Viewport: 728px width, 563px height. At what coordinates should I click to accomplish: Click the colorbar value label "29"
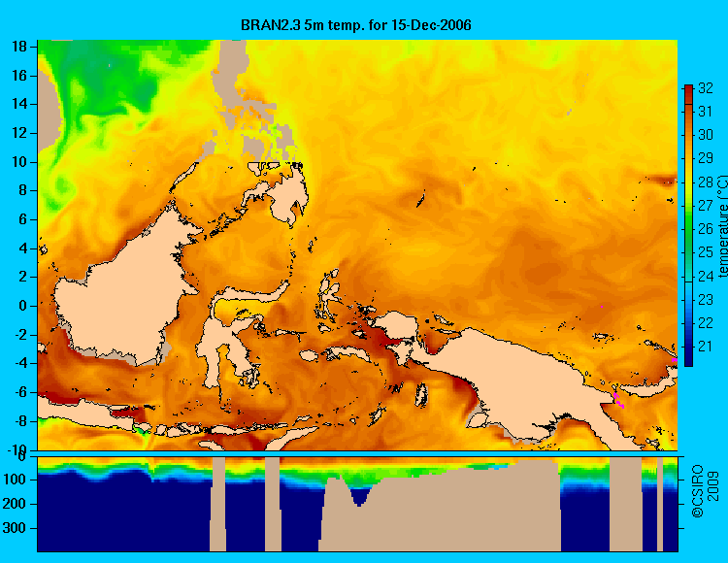tap(706, 158)
